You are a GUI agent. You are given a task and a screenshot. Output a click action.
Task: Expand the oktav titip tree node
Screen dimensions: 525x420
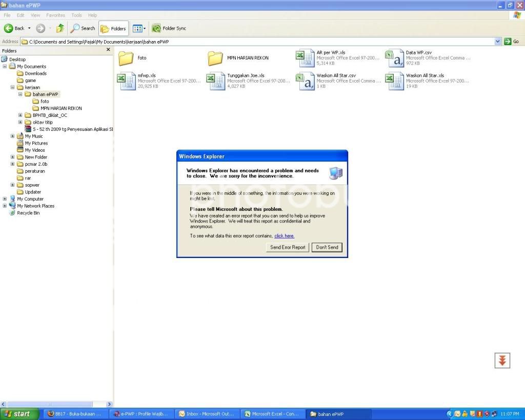[20, 122]
